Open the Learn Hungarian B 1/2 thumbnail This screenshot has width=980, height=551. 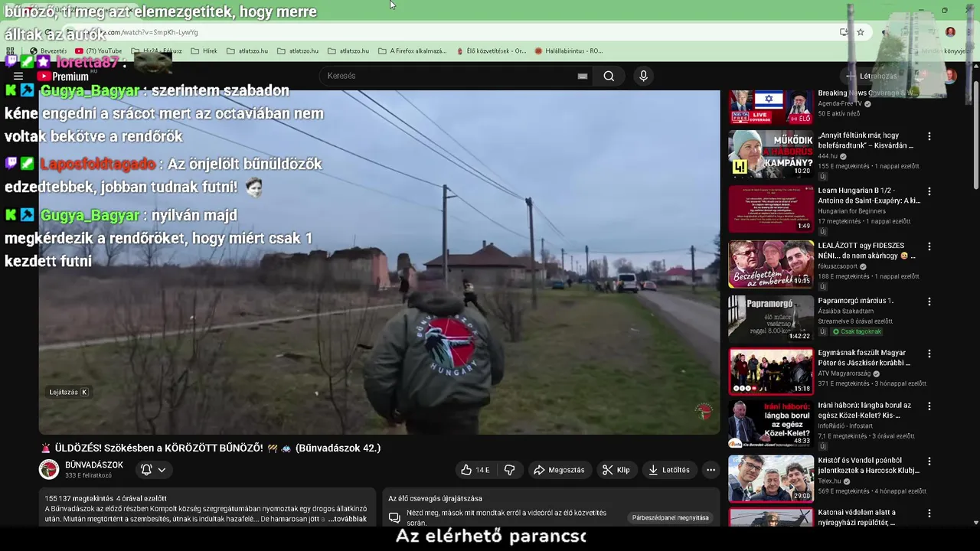771,209
